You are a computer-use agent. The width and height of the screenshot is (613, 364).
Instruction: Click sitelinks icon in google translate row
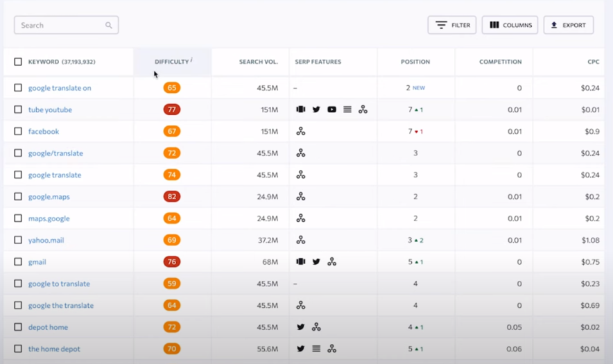(x=301, y=175)
